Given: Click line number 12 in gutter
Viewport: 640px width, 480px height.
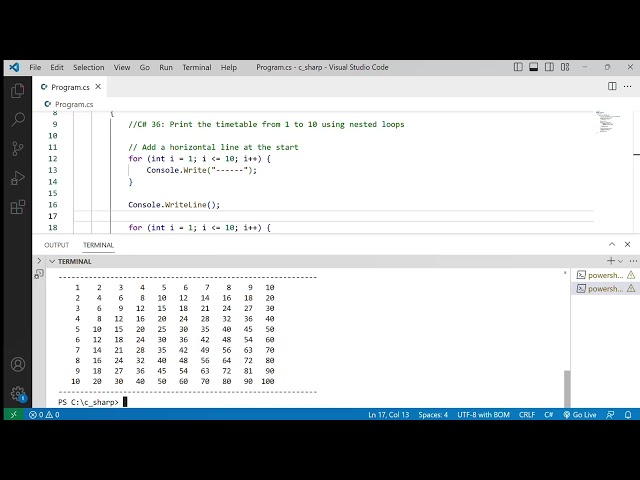Looking at the screenshot, I should click(53, 159).
